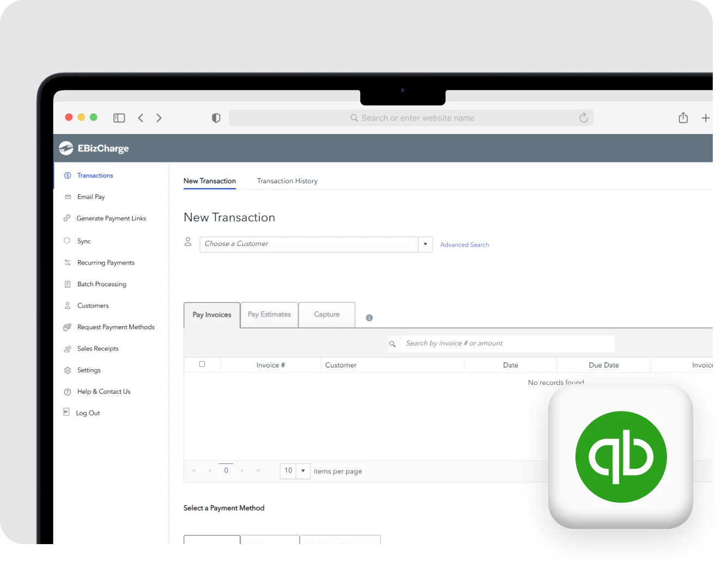This screenshot has height=573, width=728.
Task: Click the Transactions dollar icon in sidebar
Action: coord(68,176)
